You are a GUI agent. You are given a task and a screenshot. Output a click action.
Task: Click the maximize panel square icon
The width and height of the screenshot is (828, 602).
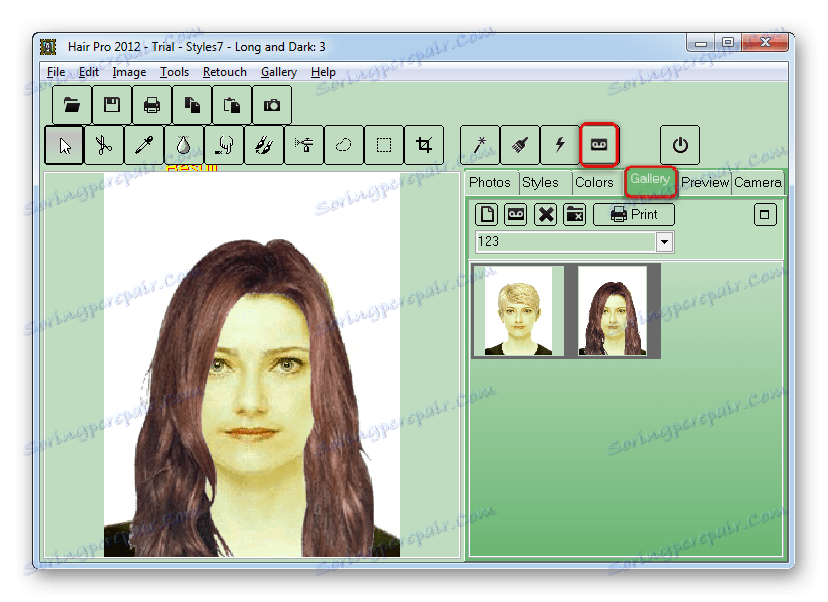[x=765, y=215]
